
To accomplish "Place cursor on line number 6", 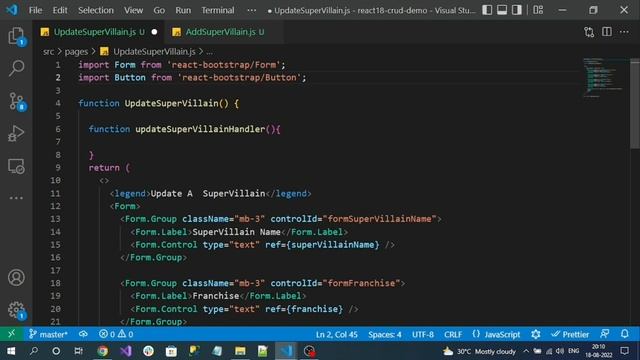I will 58,129.
